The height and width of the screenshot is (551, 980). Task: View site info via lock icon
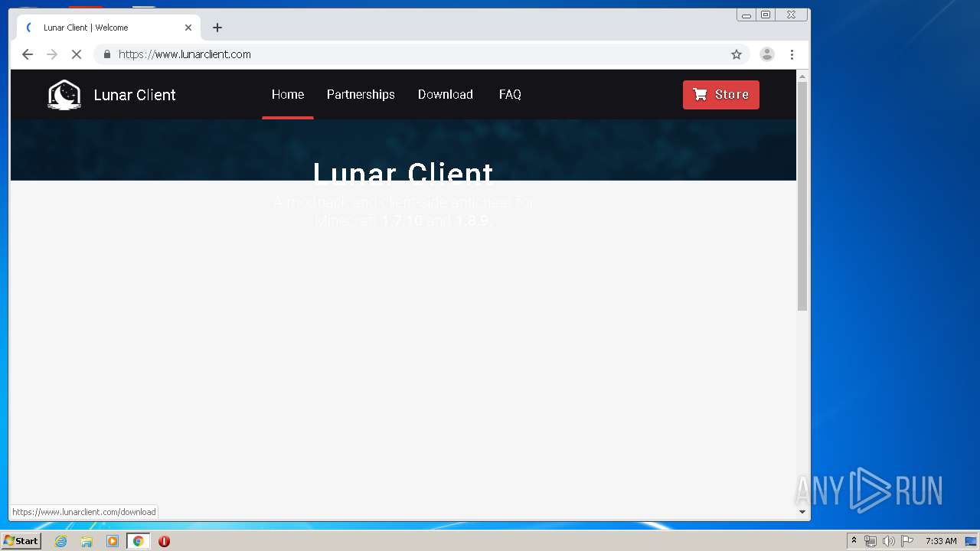(x=107, y=54)
